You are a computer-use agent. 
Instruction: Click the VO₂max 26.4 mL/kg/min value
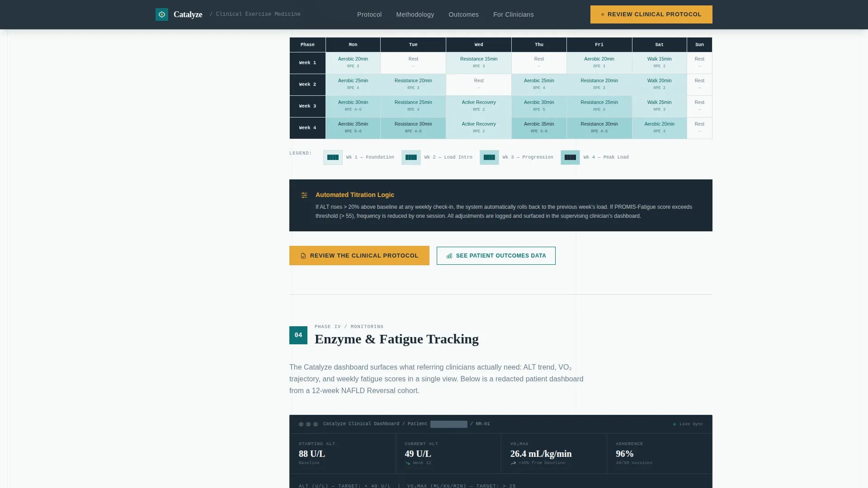tap(541, 454)
